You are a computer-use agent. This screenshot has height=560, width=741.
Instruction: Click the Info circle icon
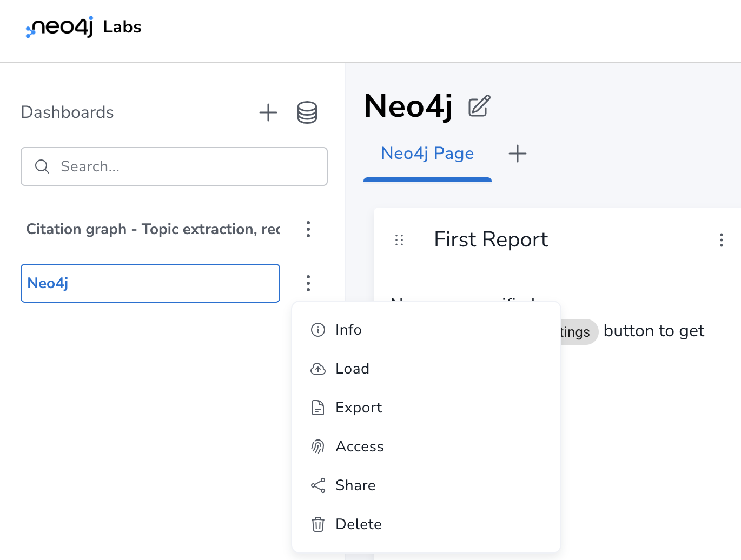318,330
